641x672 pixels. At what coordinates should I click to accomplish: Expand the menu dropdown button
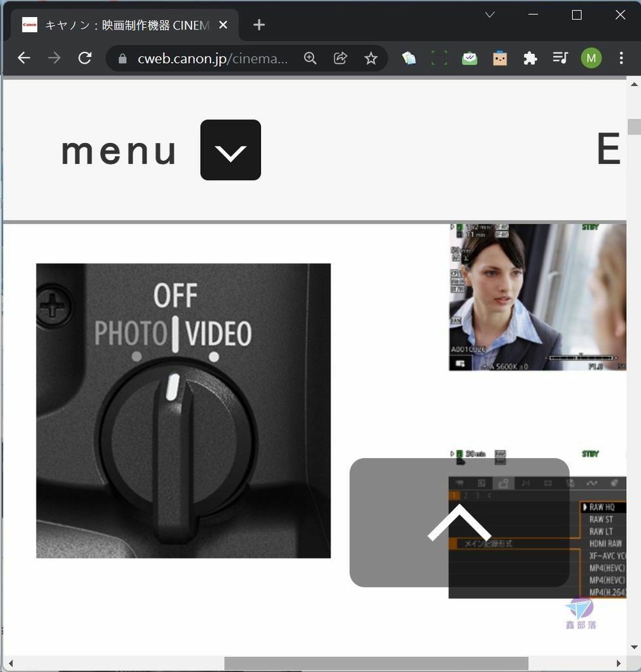[x=230, y=150]
